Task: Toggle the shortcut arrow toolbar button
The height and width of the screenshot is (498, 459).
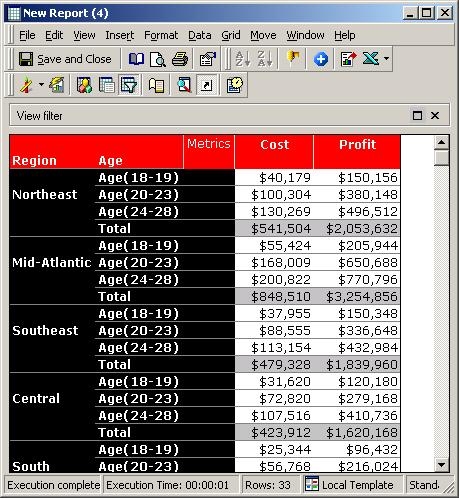Action: (207, 85)
